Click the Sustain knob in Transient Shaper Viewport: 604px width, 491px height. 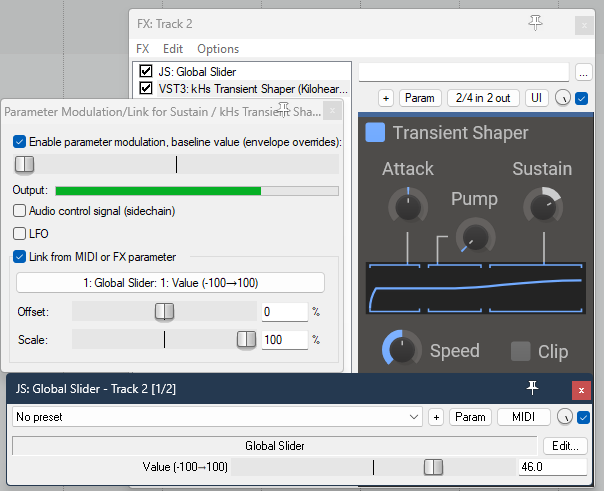(x=542, y=206)
